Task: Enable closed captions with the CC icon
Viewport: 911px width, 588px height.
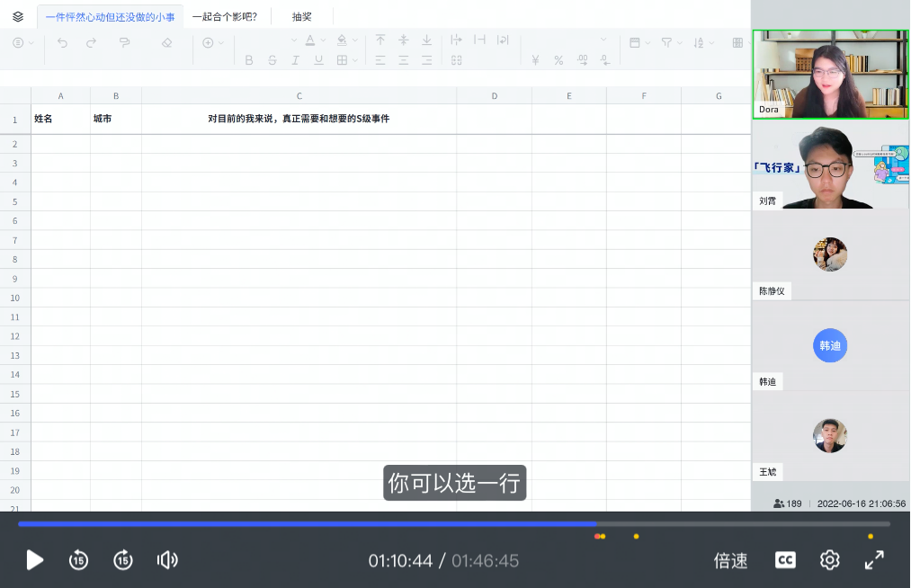Action: (x=784, y=560)
